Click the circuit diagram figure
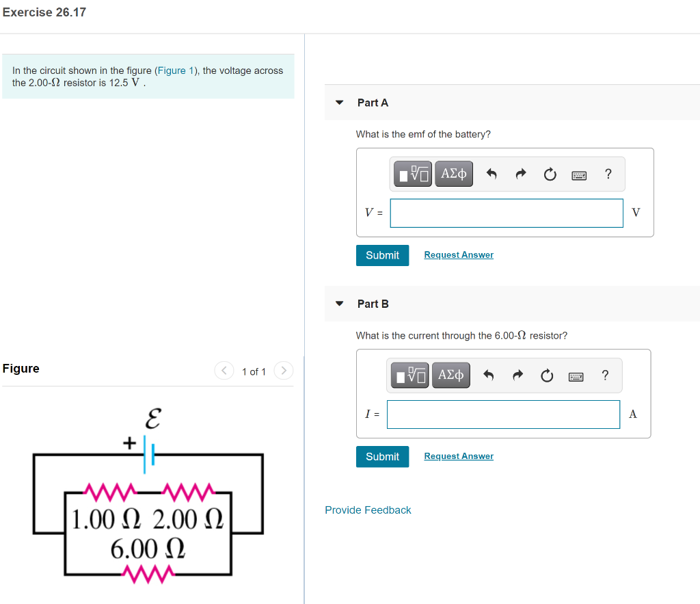Image resolution: width=700 pixels, height=604 pixels. coord(148,496)
